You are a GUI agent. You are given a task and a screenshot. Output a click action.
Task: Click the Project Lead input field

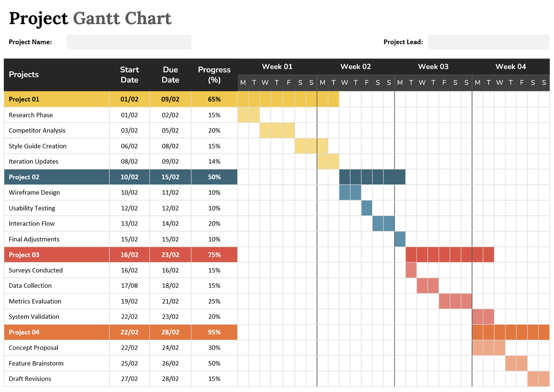coord(488,42)
